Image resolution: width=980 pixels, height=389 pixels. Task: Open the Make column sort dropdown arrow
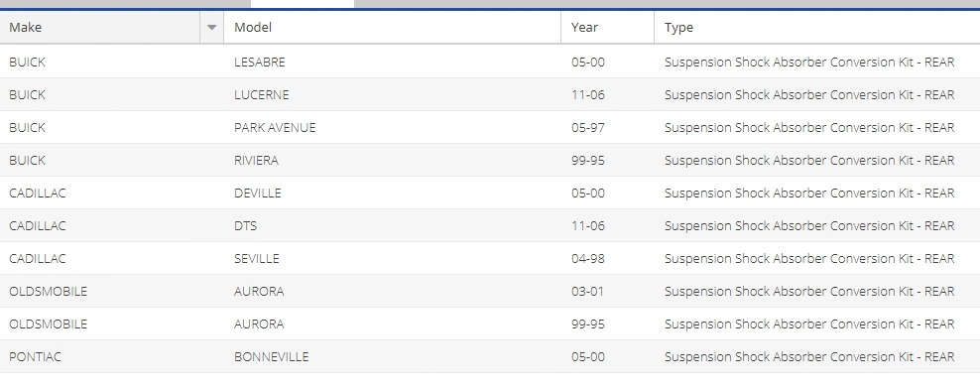[211, 28]
